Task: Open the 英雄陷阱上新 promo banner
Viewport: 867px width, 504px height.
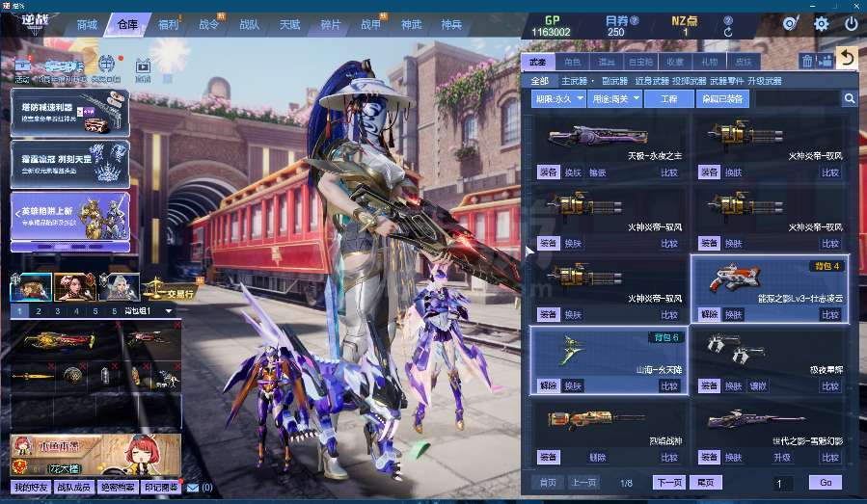Action: 70,216
